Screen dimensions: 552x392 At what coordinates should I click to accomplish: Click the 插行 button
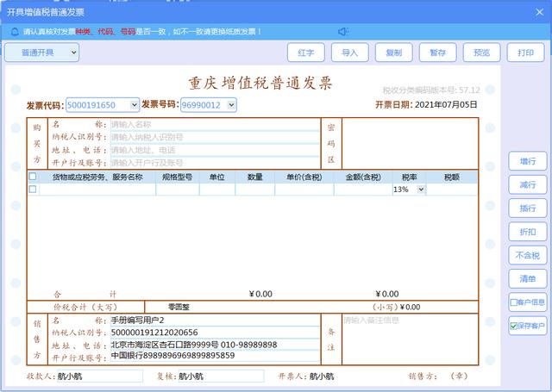coord(528,208)
